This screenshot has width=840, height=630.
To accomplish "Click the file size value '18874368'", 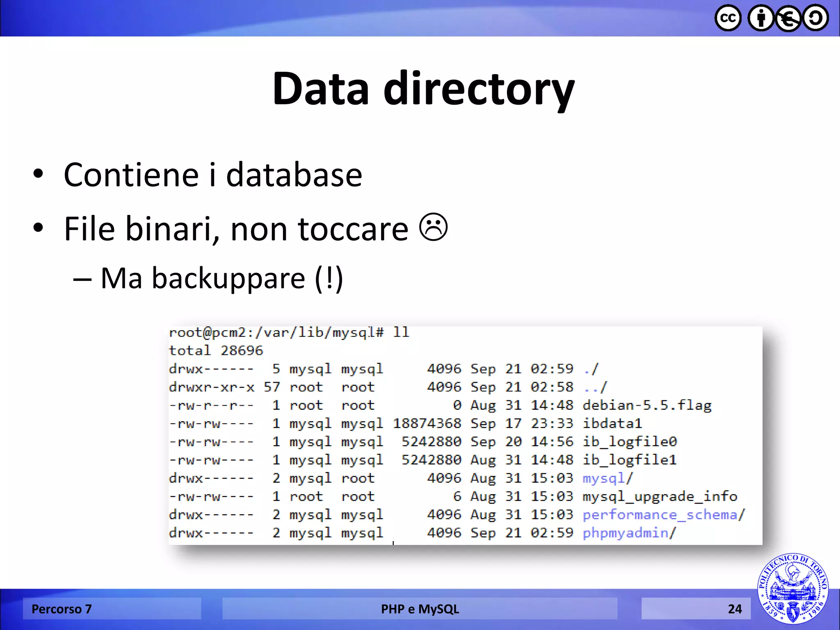I will tap(427, 423).
